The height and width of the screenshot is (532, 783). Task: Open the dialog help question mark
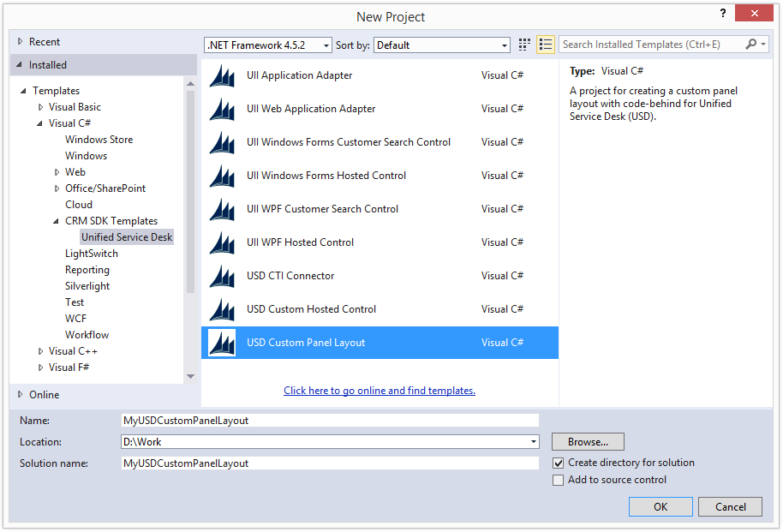pyautogui.click(x=722, y=14)
